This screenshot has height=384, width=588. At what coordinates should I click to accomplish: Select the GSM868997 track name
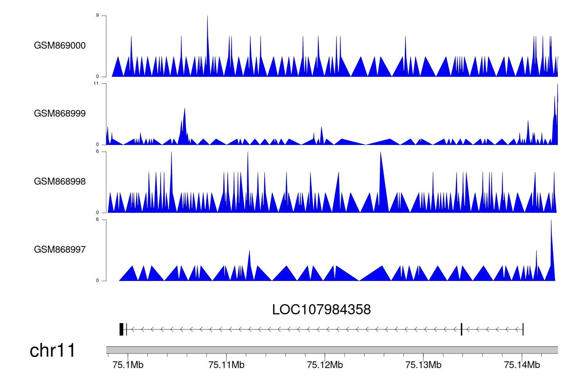pos(60,250)
